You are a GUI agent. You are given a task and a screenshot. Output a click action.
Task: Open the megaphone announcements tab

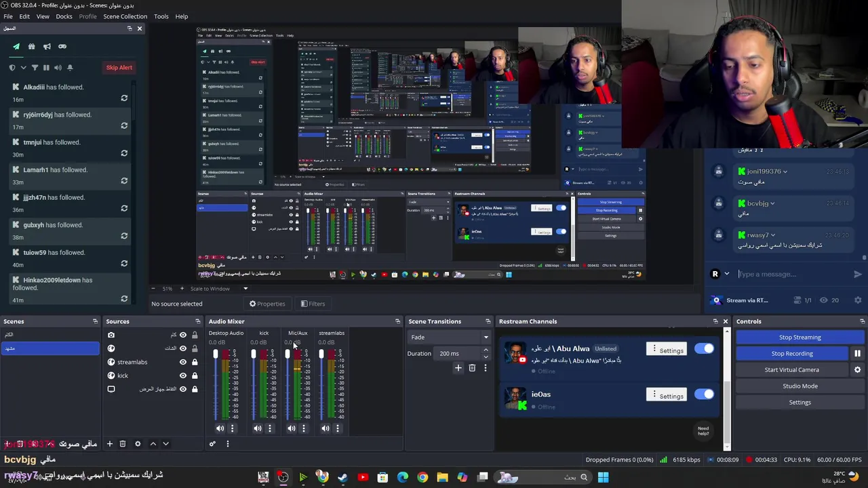point(47,47)
